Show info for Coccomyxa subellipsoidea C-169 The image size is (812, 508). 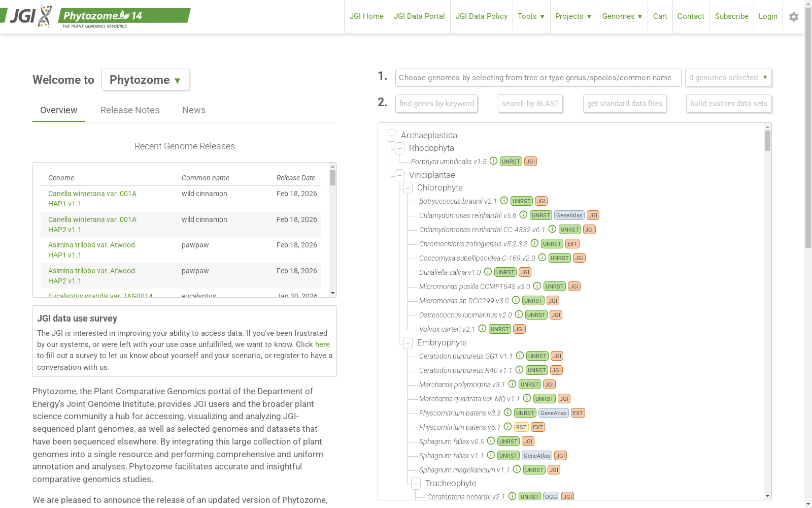click(x=542, y=258)
